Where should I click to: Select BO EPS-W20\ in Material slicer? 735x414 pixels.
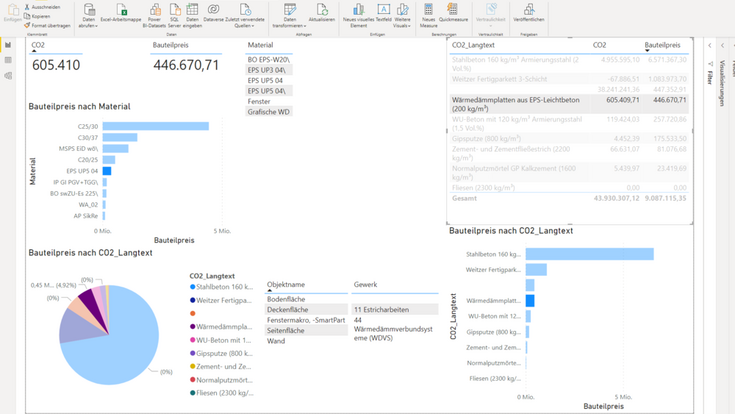[269, 60]
